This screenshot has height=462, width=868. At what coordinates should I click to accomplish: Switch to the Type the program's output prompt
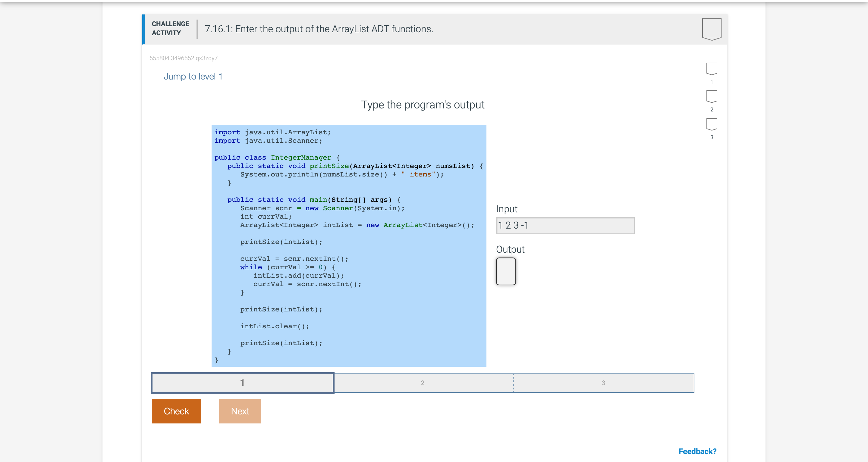point(422,105)
